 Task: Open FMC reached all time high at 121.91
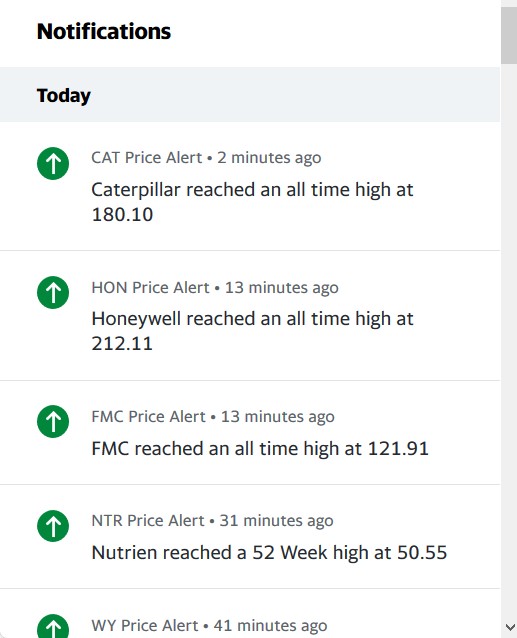250,433
